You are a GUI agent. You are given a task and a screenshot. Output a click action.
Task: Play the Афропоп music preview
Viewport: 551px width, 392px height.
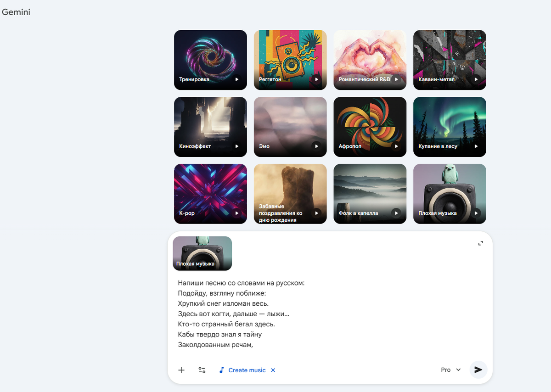(396, 146)
